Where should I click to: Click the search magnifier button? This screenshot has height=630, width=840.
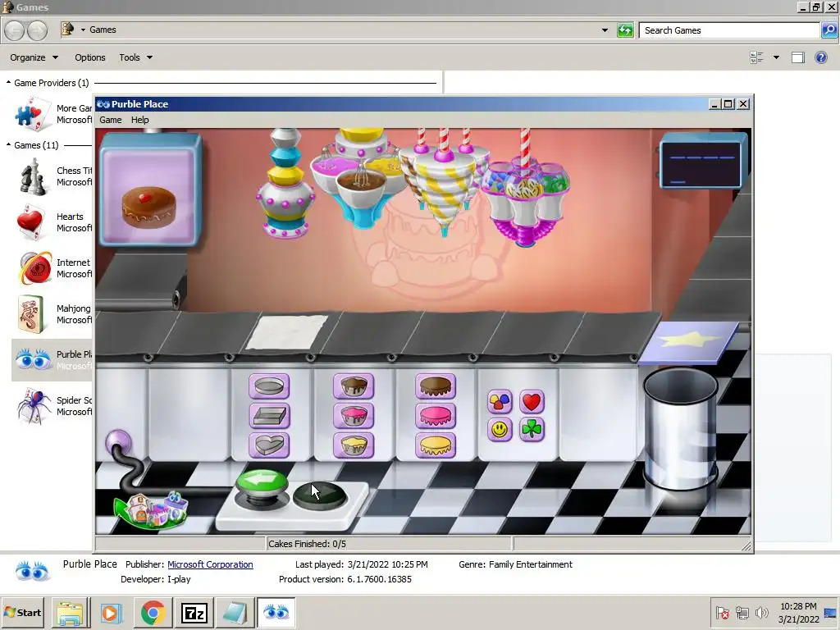(x=829, y=30)
